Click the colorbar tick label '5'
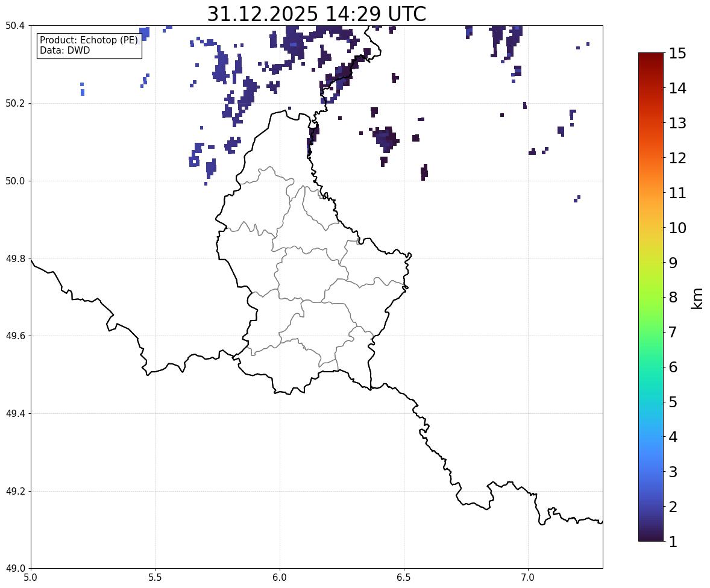This screenshot has height=588, width=710. pos(673,402)
